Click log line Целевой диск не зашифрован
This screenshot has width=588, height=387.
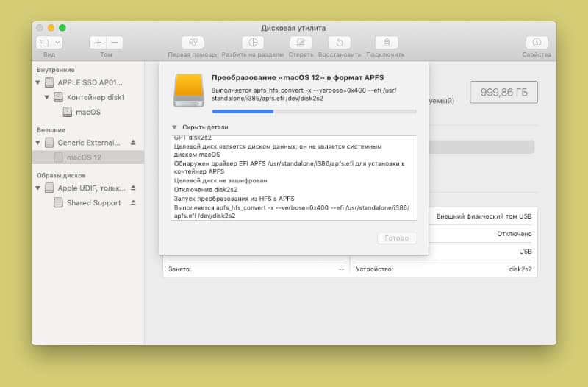pyautogui.click(x=220, y=180)
